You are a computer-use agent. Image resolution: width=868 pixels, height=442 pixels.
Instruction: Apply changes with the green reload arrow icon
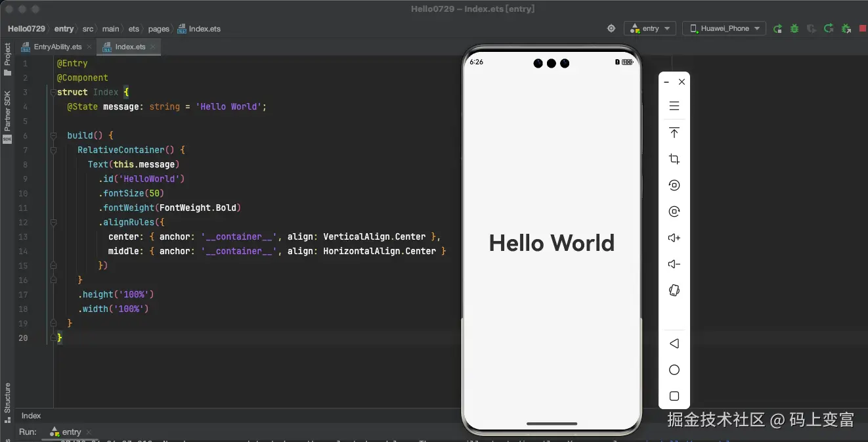[829, 28]
